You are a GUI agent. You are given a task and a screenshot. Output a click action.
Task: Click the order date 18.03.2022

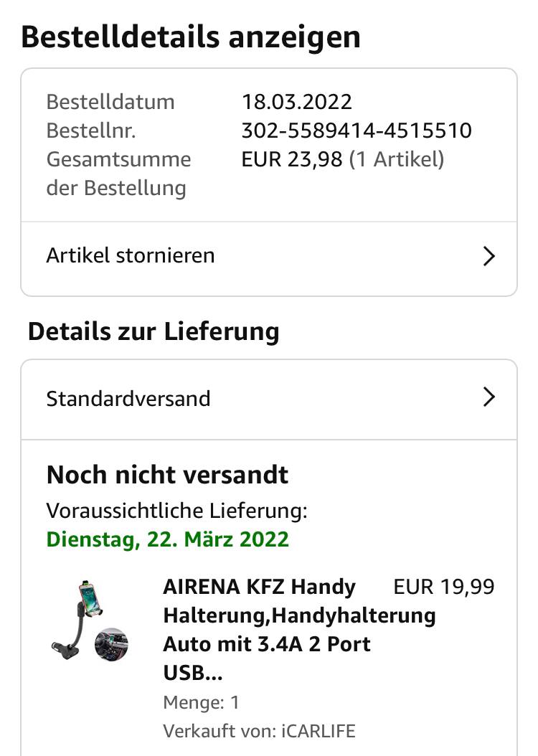pos(297,102)
